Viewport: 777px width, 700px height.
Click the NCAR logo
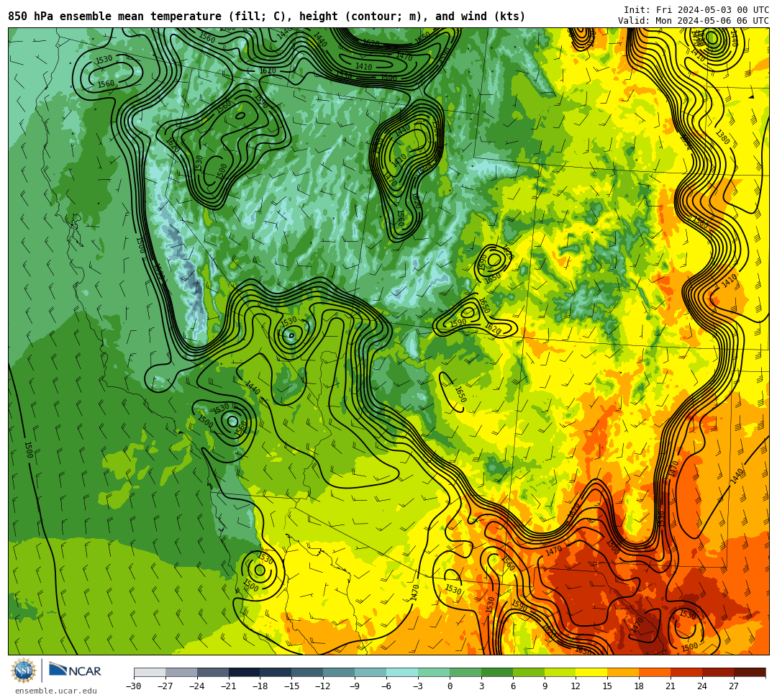(76, 671)
